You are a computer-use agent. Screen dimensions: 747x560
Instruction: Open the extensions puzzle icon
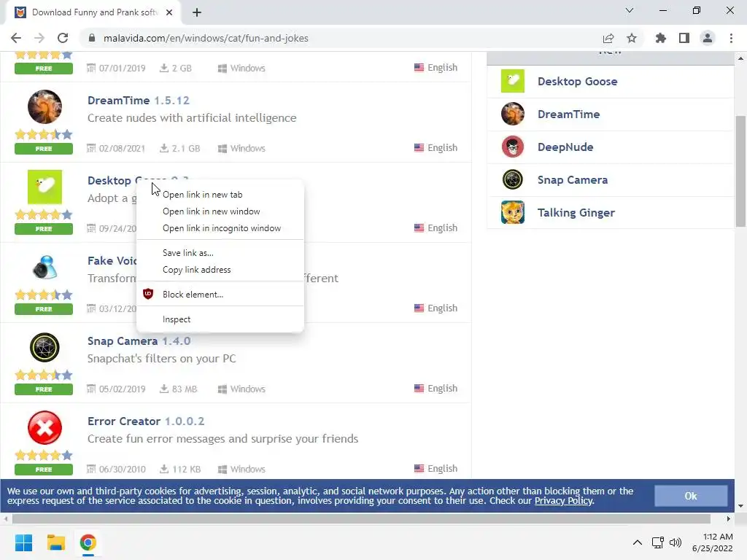click(x=661, y=38)
